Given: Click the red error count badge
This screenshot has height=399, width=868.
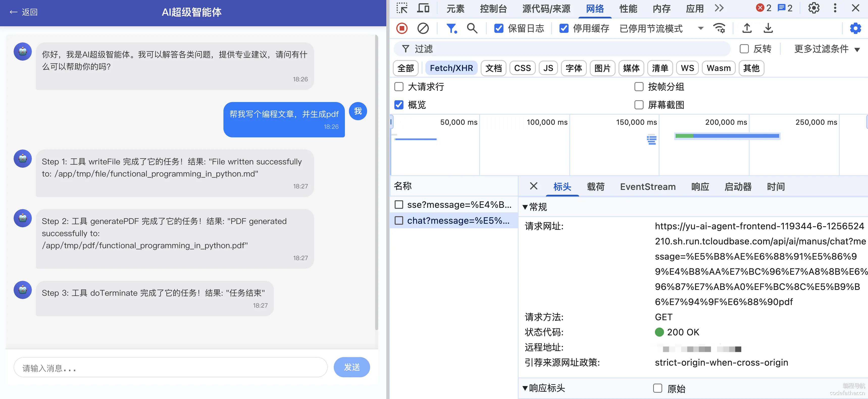Looking at the screenshot, I should (763, 8).
